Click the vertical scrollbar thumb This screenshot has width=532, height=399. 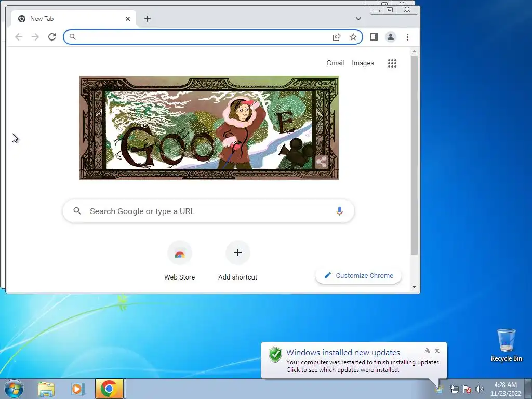pos(414,155)
